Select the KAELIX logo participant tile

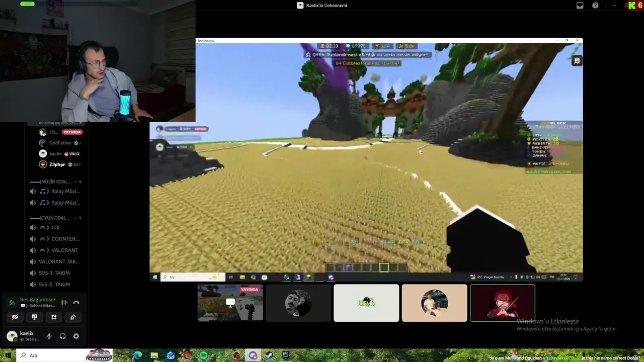pyautogui.click(x=366, y=303)
